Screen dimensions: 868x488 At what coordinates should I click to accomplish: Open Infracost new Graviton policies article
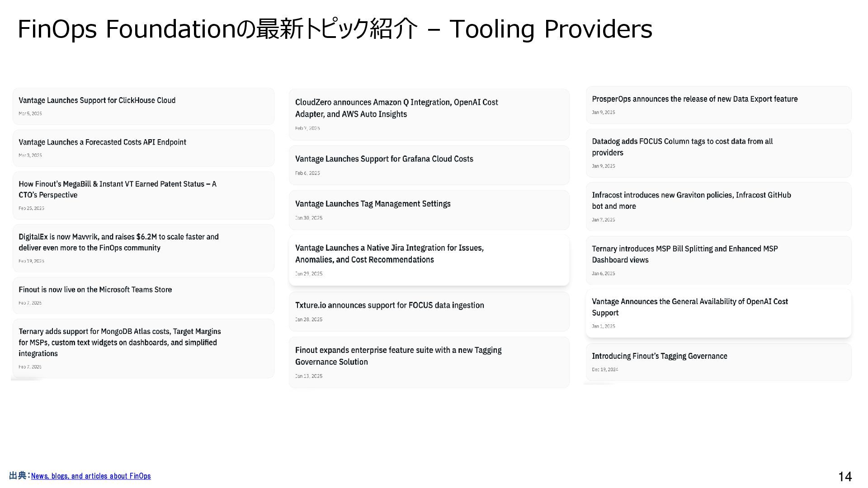tap(718, 206)
